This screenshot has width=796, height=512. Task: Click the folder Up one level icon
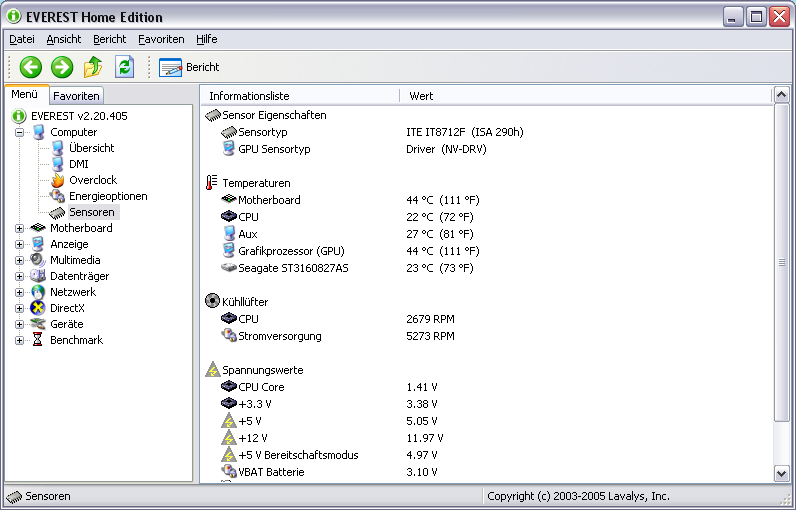[93, 67]
